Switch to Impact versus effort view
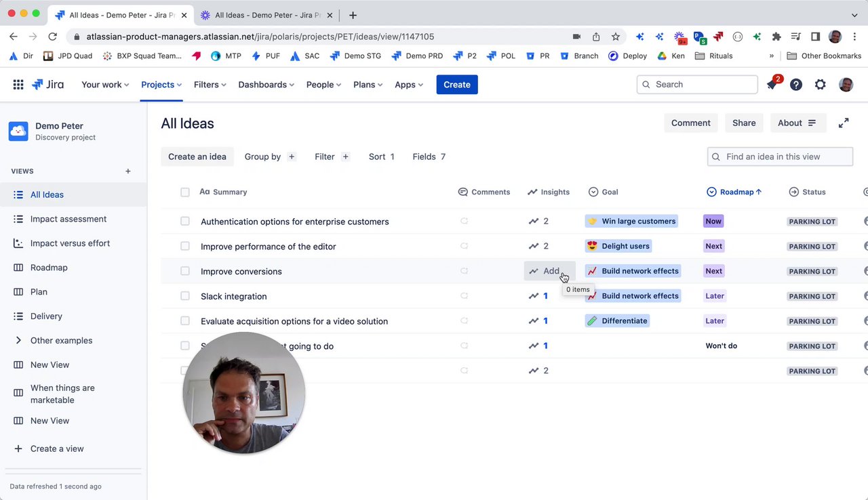This screenshot has width=868, height=500. coord(70,243)
